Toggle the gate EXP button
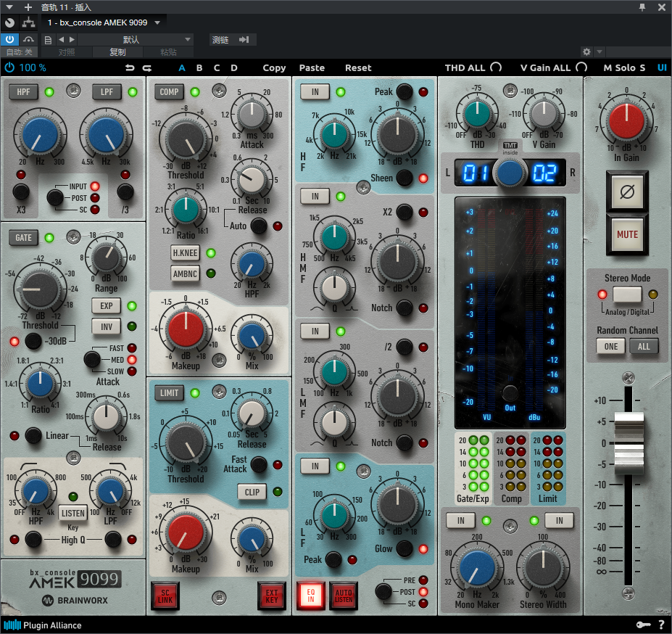This screenshot has width=672, height=634. 107,306
